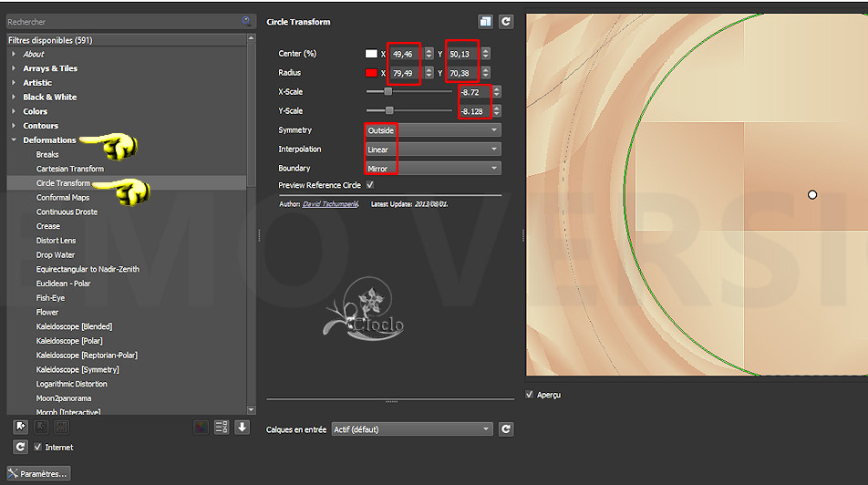Open the Symmetry dropdown
Screen dimensions: 868x485
[x=432, y=130]
